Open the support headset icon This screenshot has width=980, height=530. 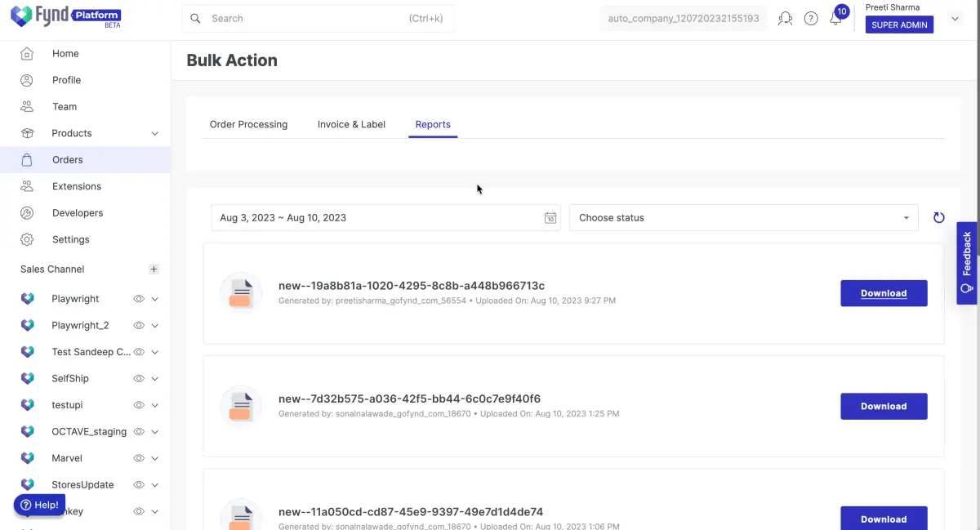(x=785, y=18)
